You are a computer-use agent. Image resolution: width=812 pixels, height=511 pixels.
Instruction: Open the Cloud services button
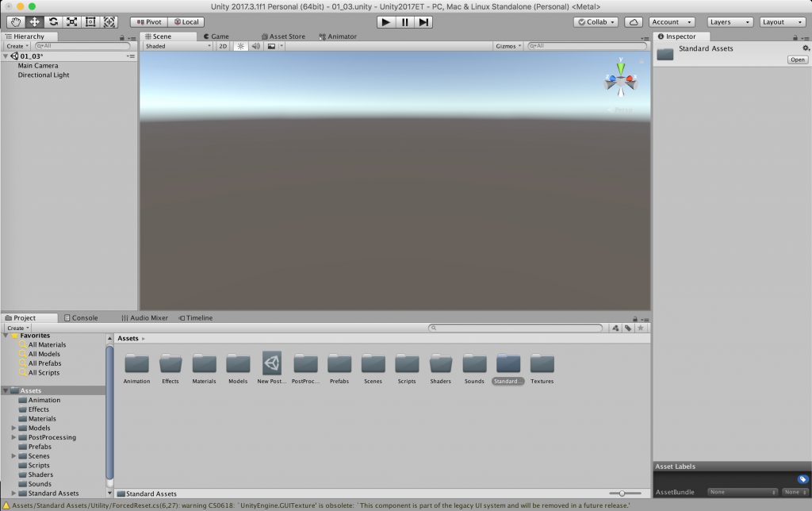click(634, 21)
